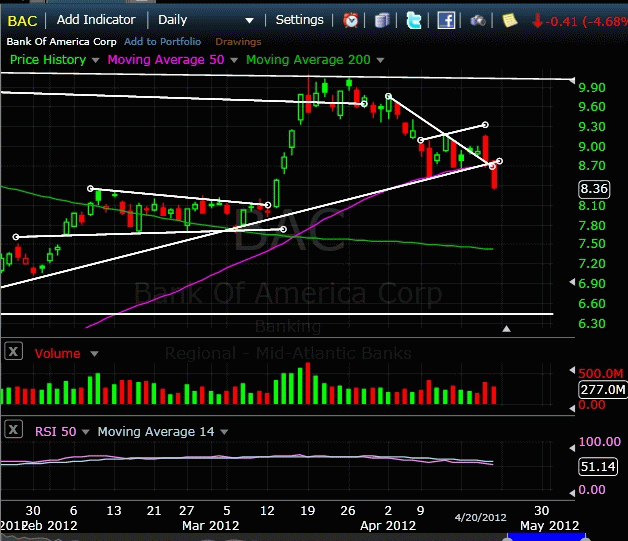Click the camera snapshot icon

[478, 20]
